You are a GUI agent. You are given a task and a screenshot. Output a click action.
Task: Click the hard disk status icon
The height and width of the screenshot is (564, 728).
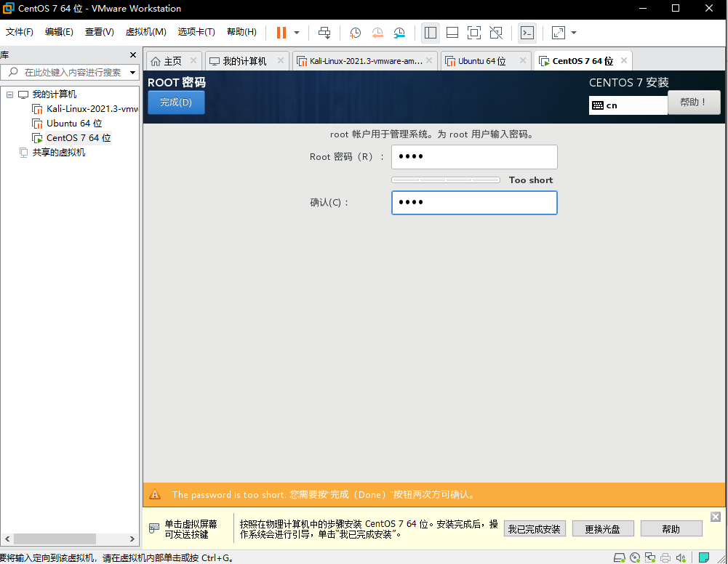[x=619, y=557]
